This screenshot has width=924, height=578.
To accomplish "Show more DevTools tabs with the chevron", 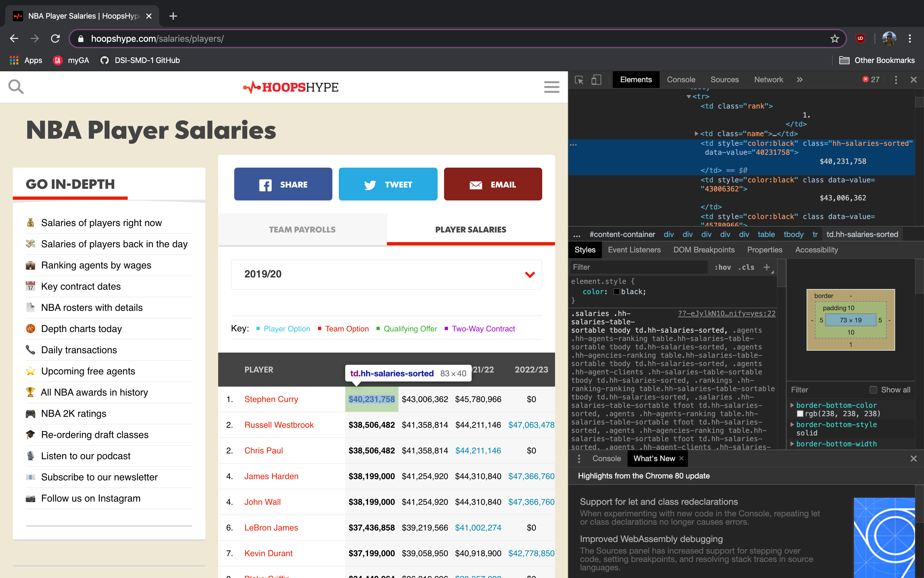I will point(800,80).
